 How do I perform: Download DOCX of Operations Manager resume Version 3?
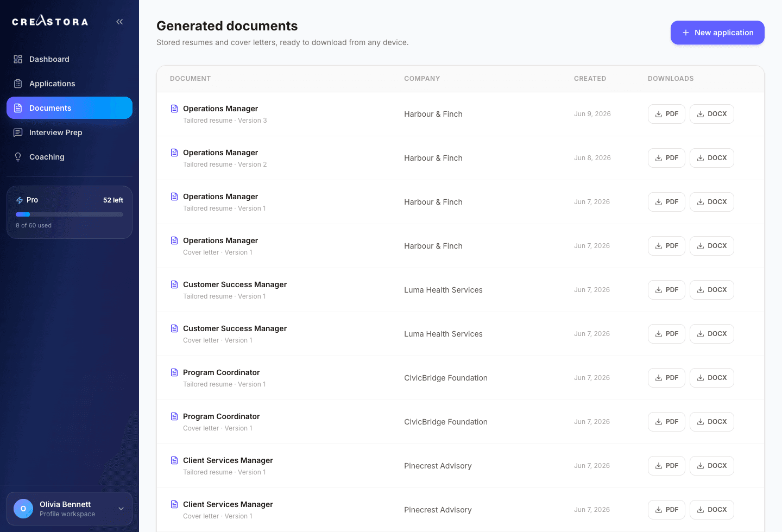(711, 114)
